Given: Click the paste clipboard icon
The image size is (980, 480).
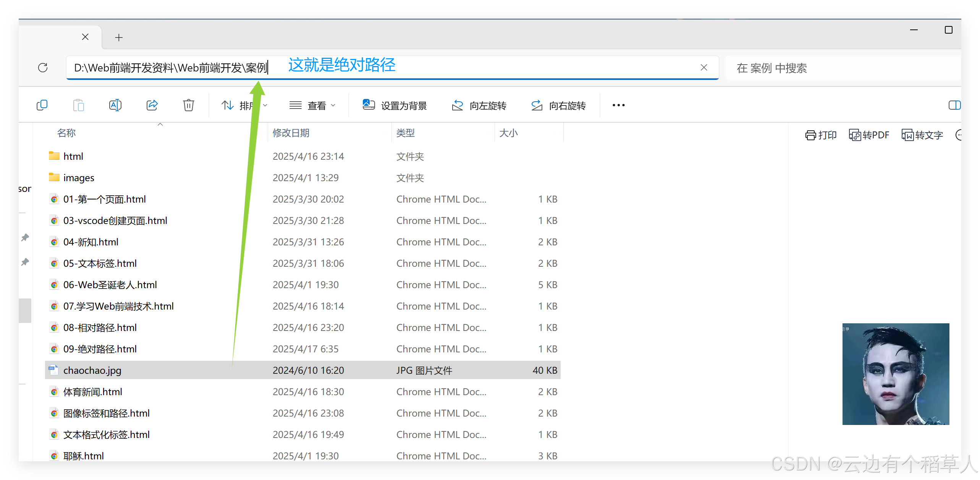Looking at the screenshot, I should [x=78, y=105].
